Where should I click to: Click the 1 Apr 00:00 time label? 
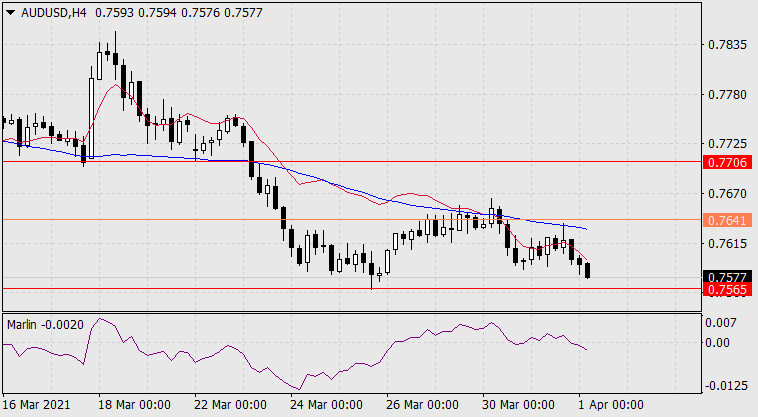point(611,404)
